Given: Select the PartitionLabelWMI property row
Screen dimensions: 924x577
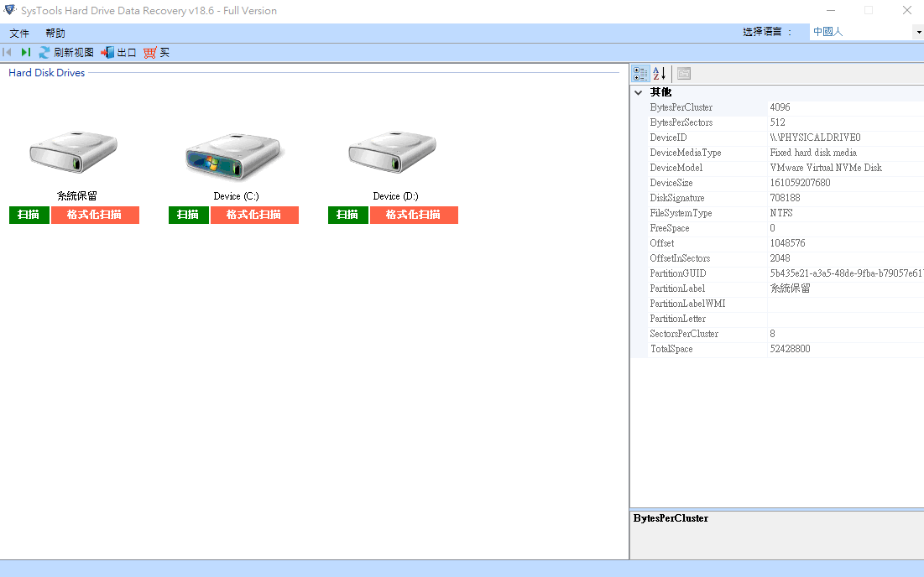Looking at the screenshot, I should 786,304.
